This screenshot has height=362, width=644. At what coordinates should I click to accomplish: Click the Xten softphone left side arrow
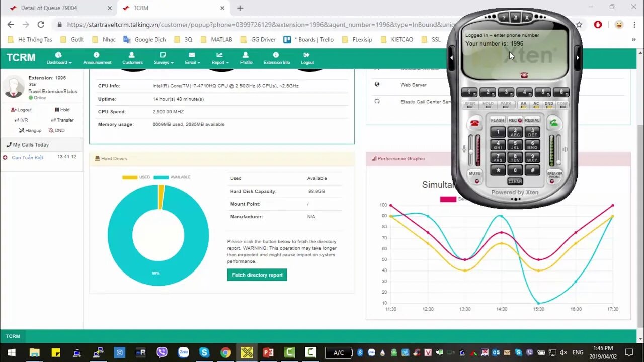point(451,57)
